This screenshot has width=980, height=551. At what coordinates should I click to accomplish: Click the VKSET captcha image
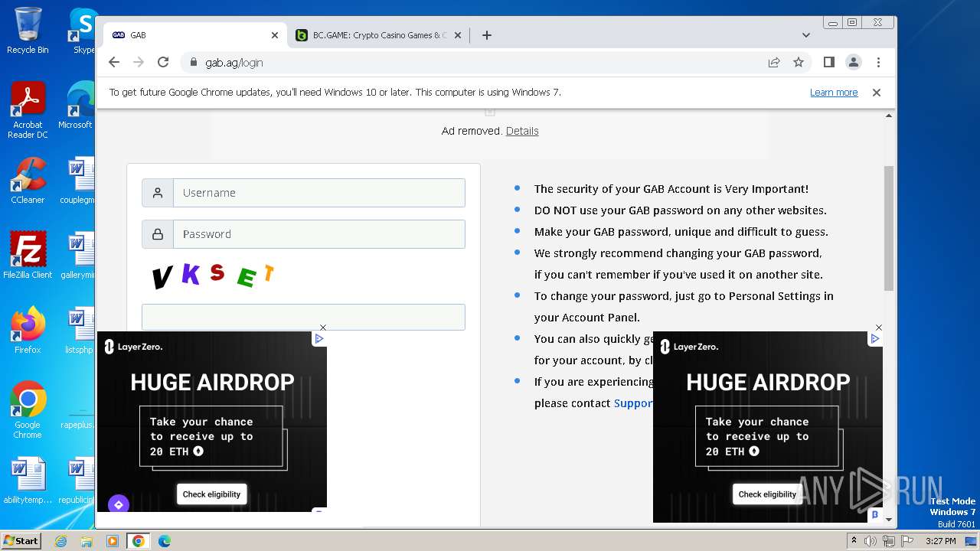point(213,275)
